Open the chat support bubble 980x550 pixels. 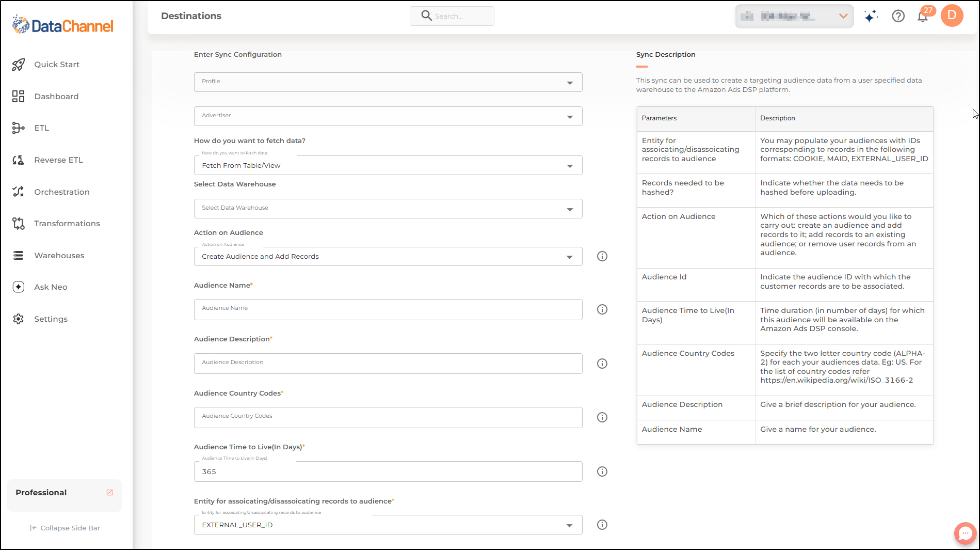965,533
